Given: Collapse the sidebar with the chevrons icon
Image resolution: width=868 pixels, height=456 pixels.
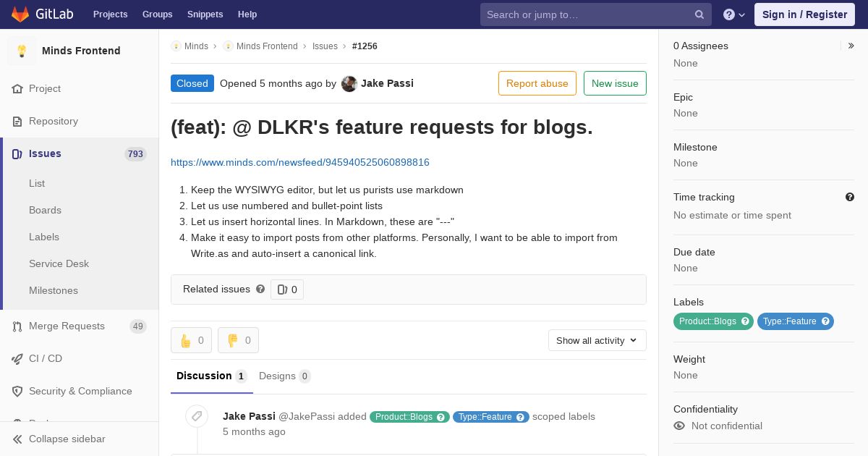Looking at the screenshot, I should point(17,439).
